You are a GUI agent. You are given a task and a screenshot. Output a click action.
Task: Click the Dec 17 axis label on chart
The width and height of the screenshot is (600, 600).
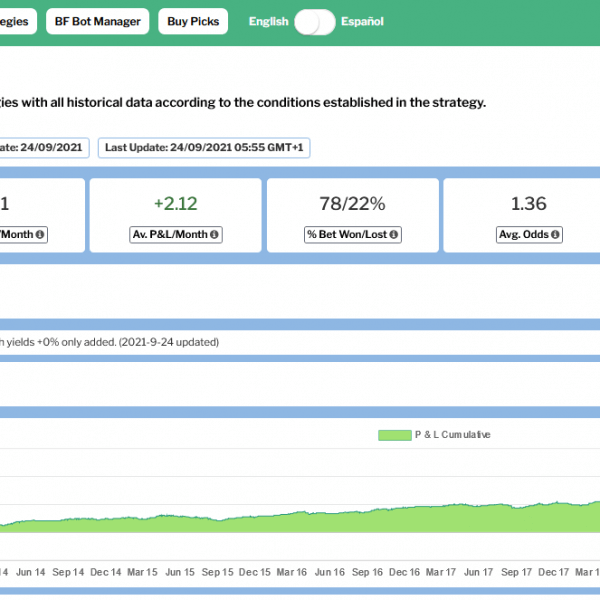click(x=554, y=572)
